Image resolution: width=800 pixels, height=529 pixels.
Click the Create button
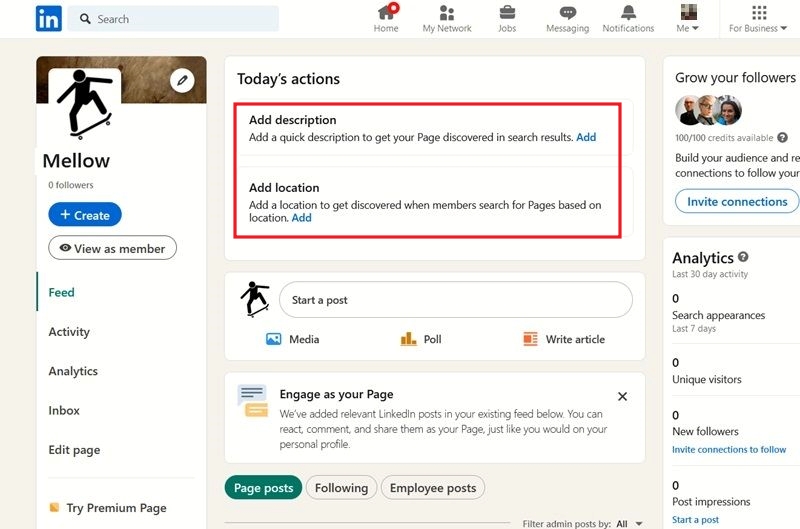coord(85,215)
